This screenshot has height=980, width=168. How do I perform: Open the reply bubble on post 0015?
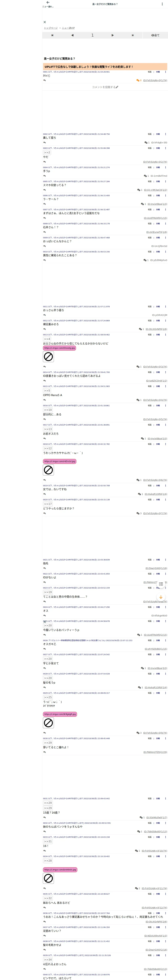pos(139,400)
